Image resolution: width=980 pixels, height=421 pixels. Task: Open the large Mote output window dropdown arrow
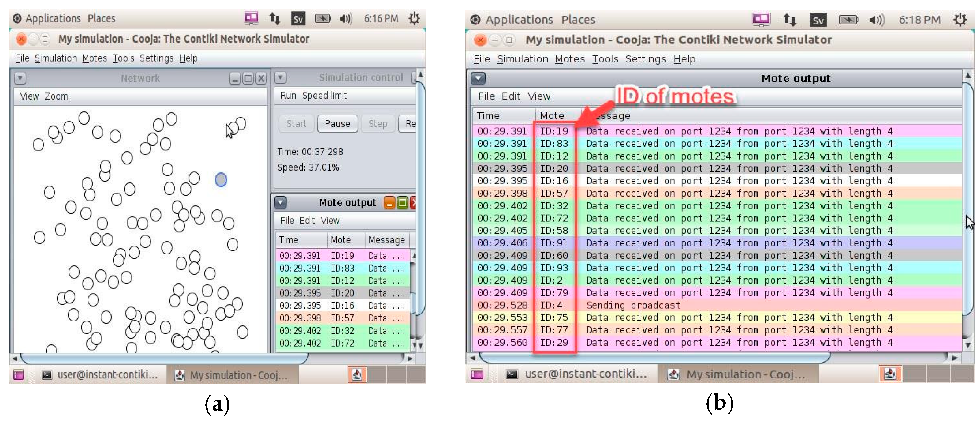click(x=478, y=78)
